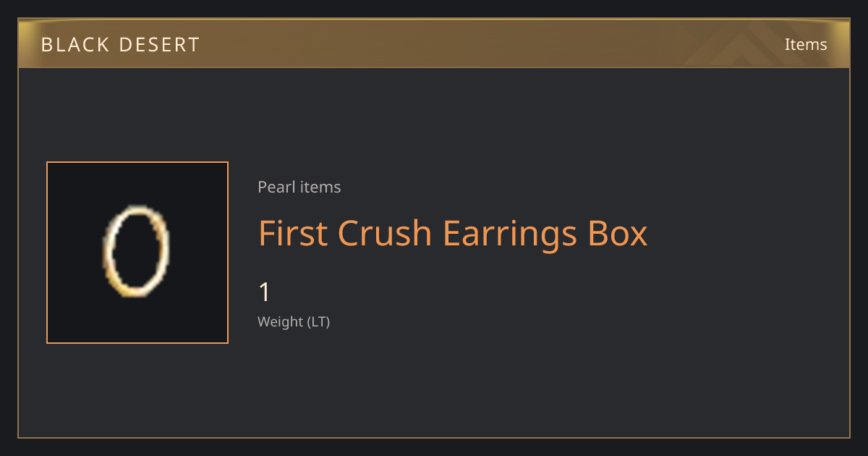Click the Weight (LT) label
This screenshot has height=456, width=868.
pyautogui.click(x=294, y=321)
